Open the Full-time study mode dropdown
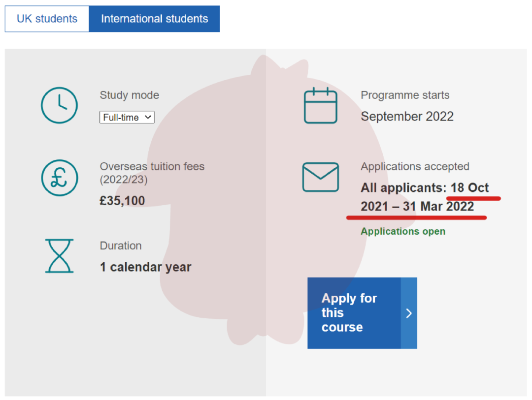The width and height of the screenshot is (532, 400). pos(127,118)
